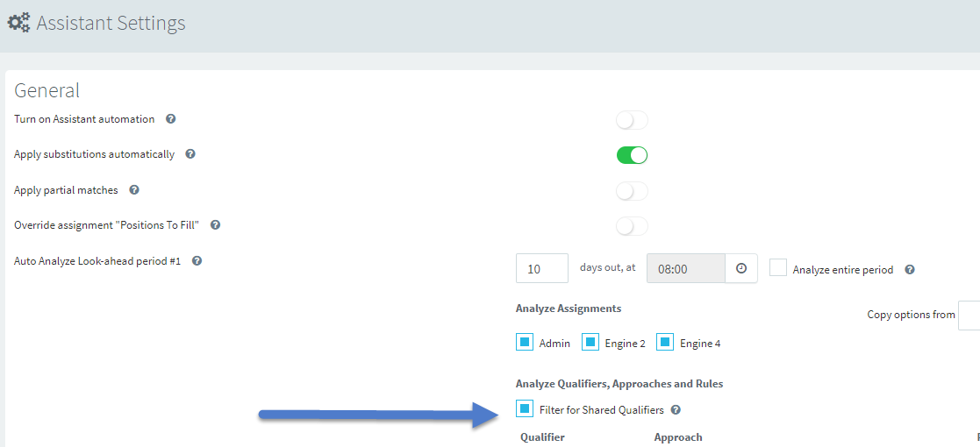Click the 'days out, at' text
The image size is (980, 447).
(607, 267)
